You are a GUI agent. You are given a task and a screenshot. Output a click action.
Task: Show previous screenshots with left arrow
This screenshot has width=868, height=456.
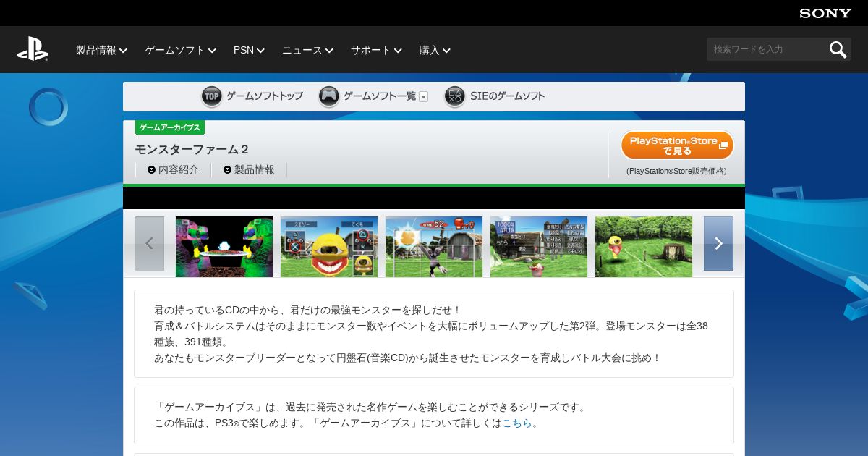point(149,244)
